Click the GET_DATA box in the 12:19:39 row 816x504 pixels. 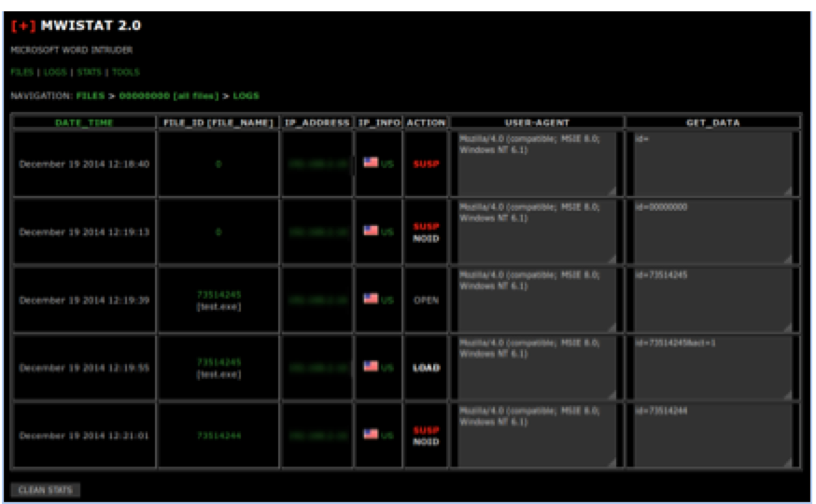point(712,301)
